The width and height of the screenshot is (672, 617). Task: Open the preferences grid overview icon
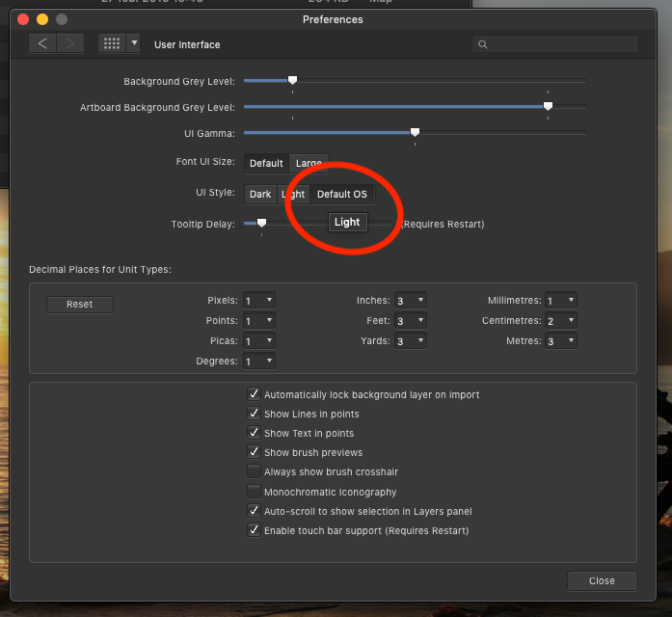coord(111,44)
